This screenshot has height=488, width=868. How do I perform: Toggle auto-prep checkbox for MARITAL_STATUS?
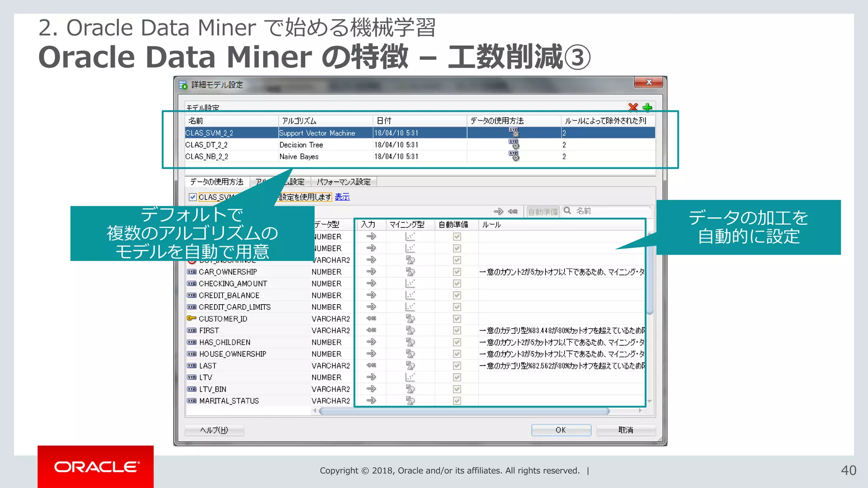[x=457, y=401]
